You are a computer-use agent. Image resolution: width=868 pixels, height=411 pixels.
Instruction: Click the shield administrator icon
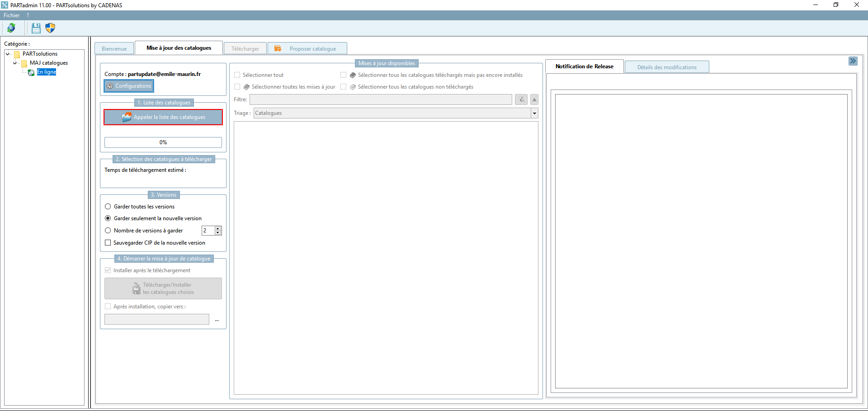pos(50,28)
